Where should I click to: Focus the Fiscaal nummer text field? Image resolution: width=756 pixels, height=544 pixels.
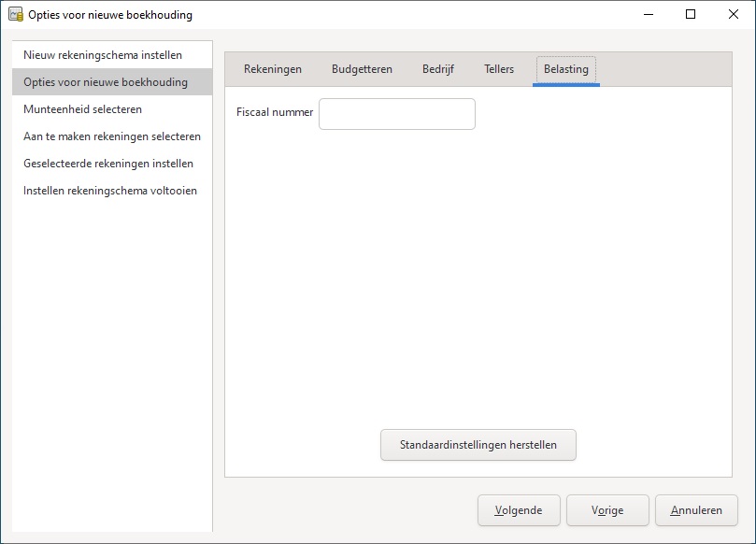[397, 114]
